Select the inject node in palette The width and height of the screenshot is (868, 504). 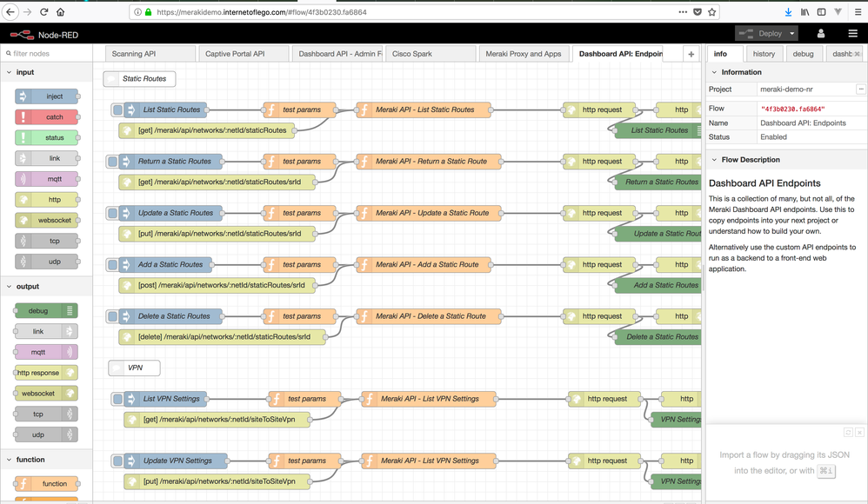point(46,96)
